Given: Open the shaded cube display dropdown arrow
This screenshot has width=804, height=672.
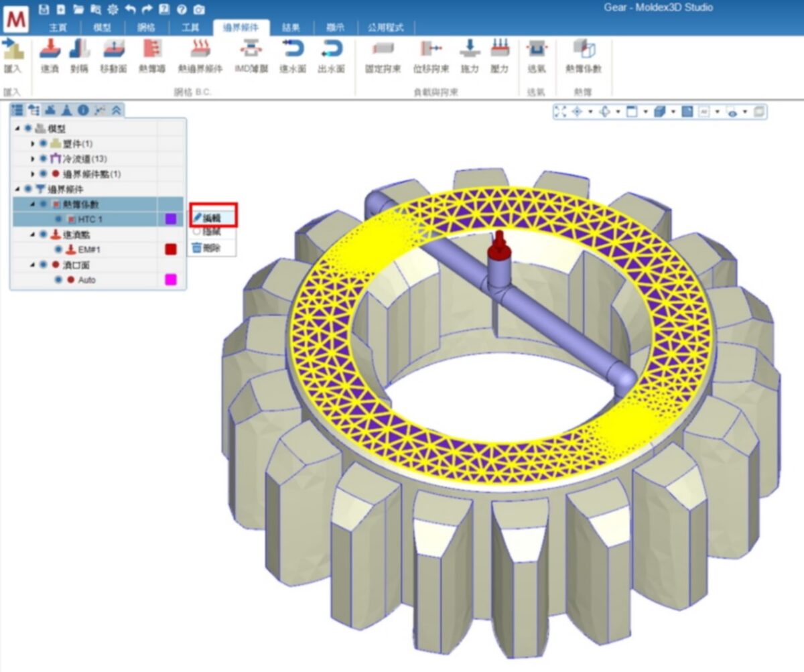Looking at the screenshot, I should [673, 112].
